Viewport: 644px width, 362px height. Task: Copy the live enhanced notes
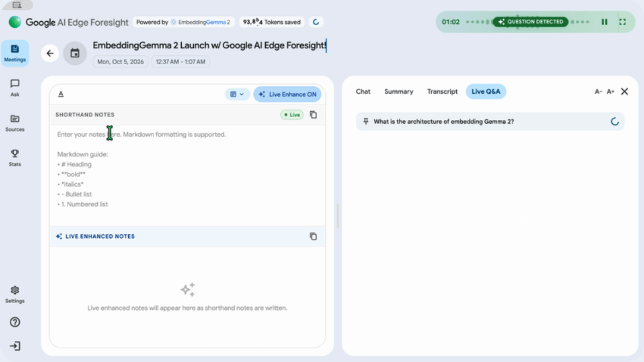coord(313,237)
